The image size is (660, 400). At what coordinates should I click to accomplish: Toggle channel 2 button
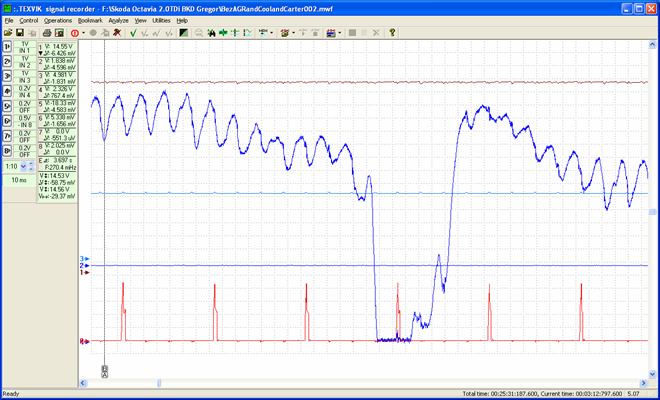pyautogui.click(x=7, y=62)
